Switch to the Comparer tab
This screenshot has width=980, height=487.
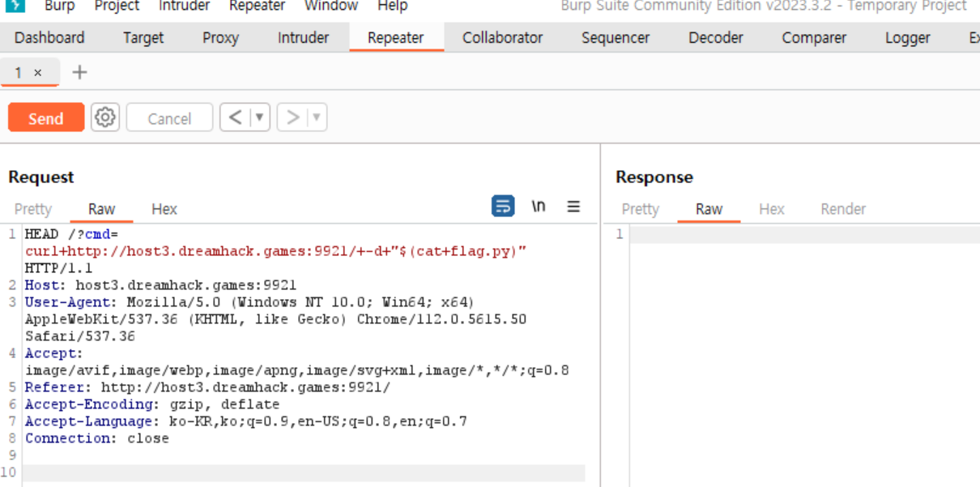[x=814, y=37]
